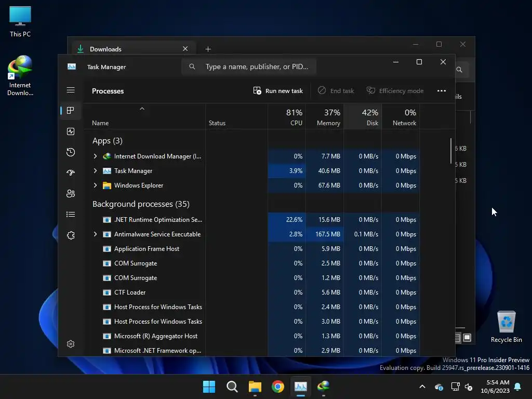Open the Services page icon in sidebar
The width and height of the screenshot is (532, 399).
point(71,235)
